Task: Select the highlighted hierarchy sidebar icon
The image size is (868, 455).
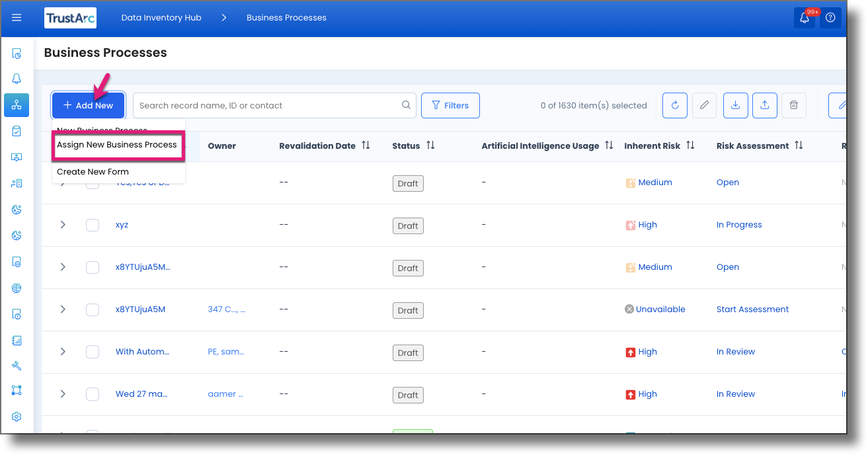Action: (17, 104)
